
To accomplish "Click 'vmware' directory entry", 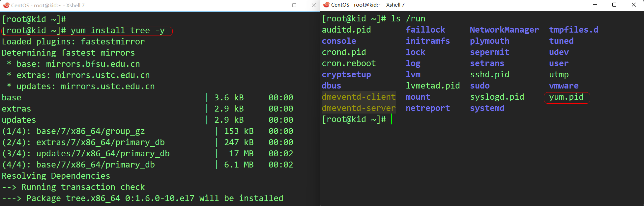I will point(564,86).
